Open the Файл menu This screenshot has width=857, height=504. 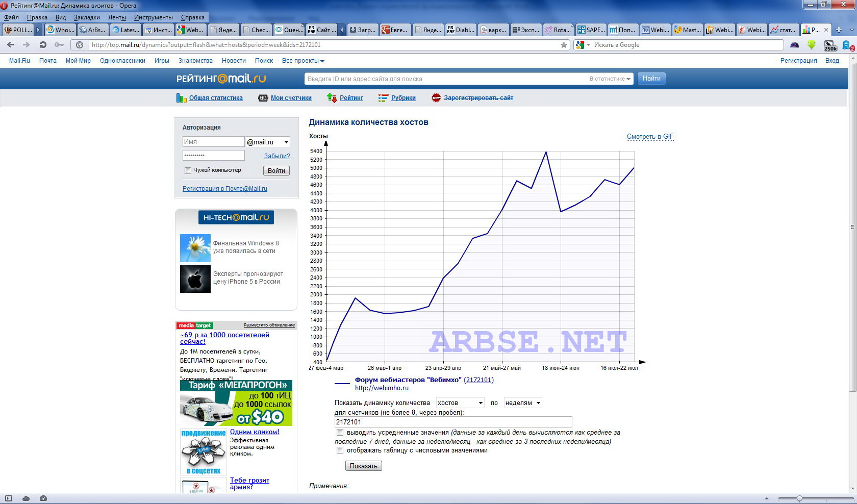(11, 17)
